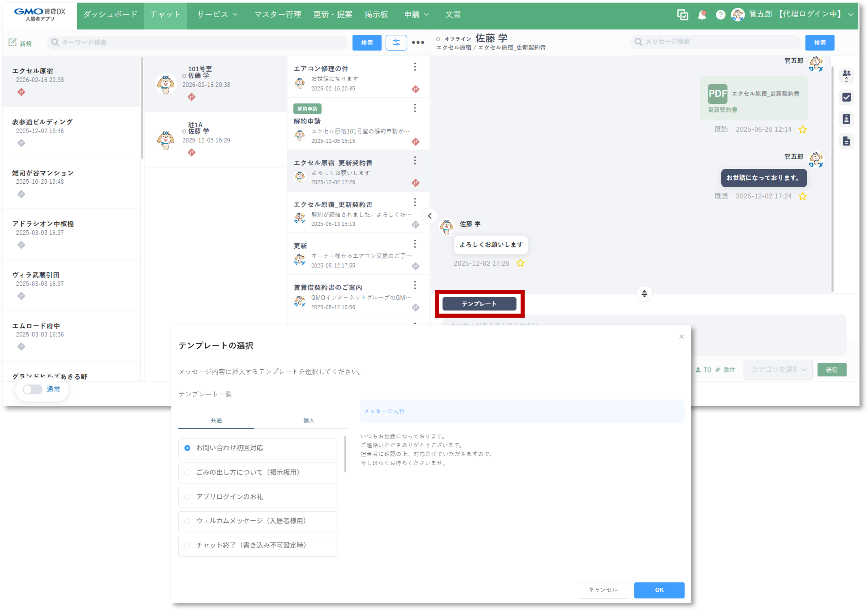Select アドラシオン中板橋 in building list
The height and width of the screenshot is (611, 868).
tap(71, 234)
